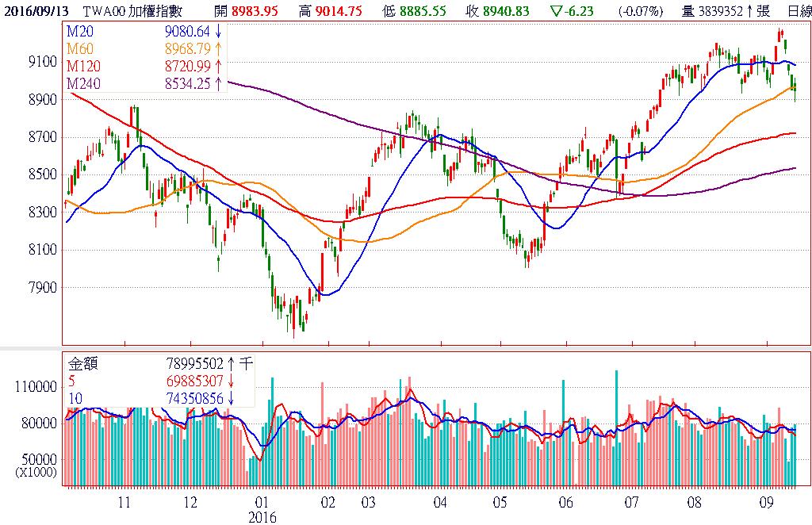Open the 日線 period selector
Screen dimensions: 812x525
799,11
